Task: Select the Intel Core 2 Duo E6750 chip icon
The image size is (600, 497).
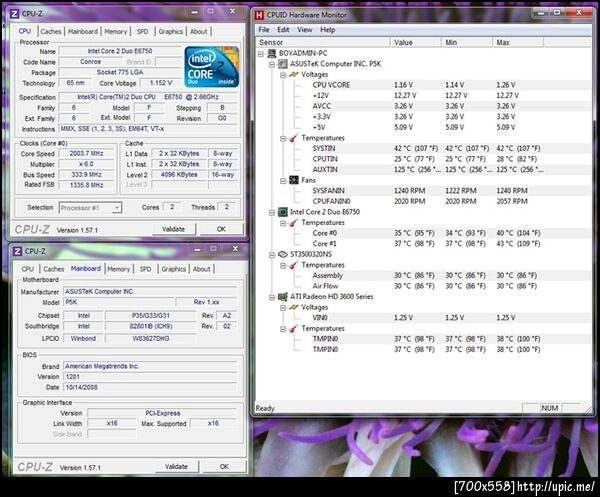Action: click(282, 212)
